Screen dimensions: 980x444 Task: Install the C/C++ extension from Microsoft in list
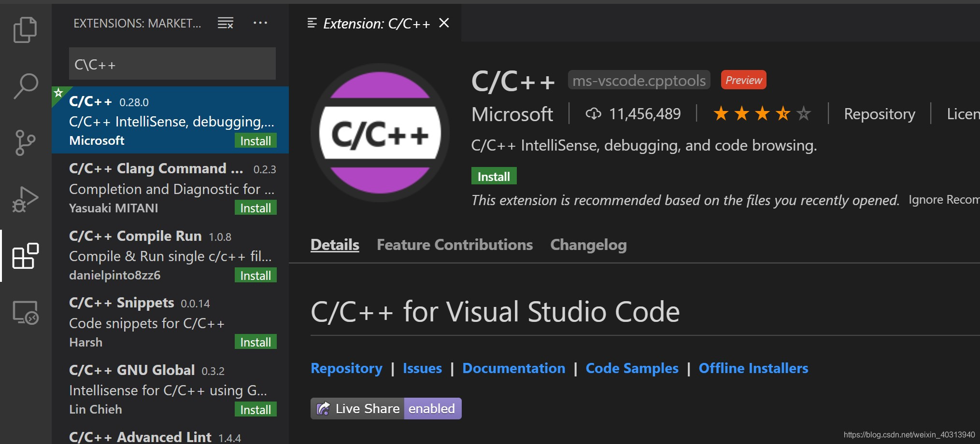tap(256, 141)
